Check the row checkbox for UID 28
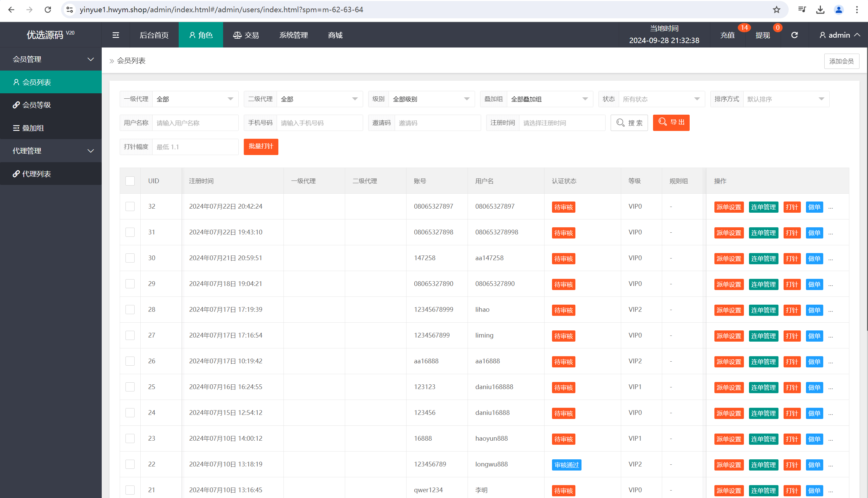868x498 pixels. [130, 309]
